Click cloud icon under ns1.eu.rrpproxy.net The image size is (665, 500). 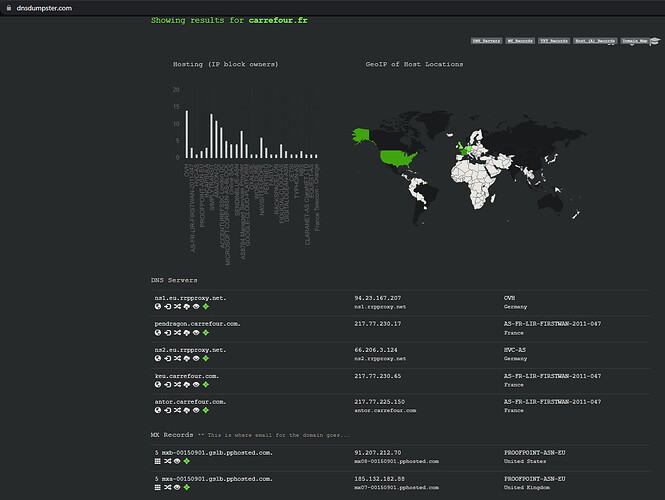(x=187, y=307)
